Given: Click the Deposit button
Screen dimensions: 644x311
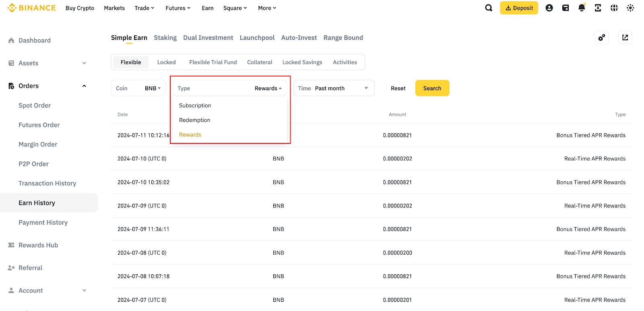Looking at the screenshot, I should click(519, 8).
